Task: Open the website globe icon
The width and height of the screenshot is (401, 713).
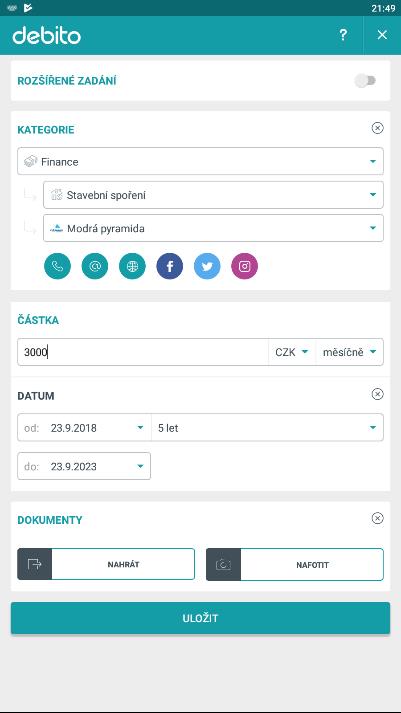Action: 132,266
